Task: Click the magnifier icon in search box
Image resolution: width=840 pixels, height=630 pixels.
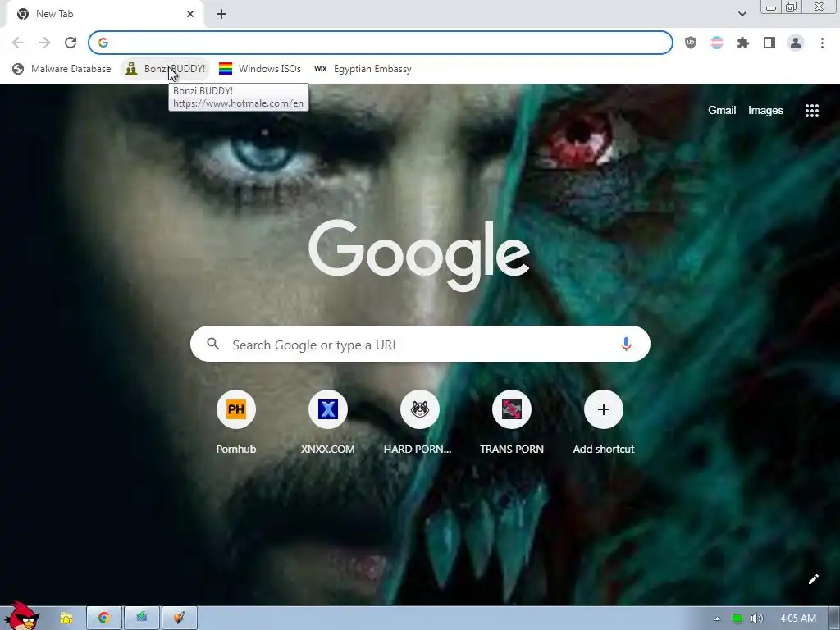Action: tap(212, 344)
